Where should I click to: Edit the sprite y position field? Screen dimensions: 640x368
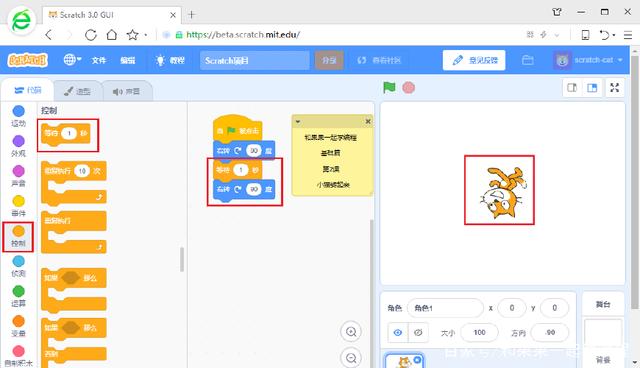[x=554, y=308]
